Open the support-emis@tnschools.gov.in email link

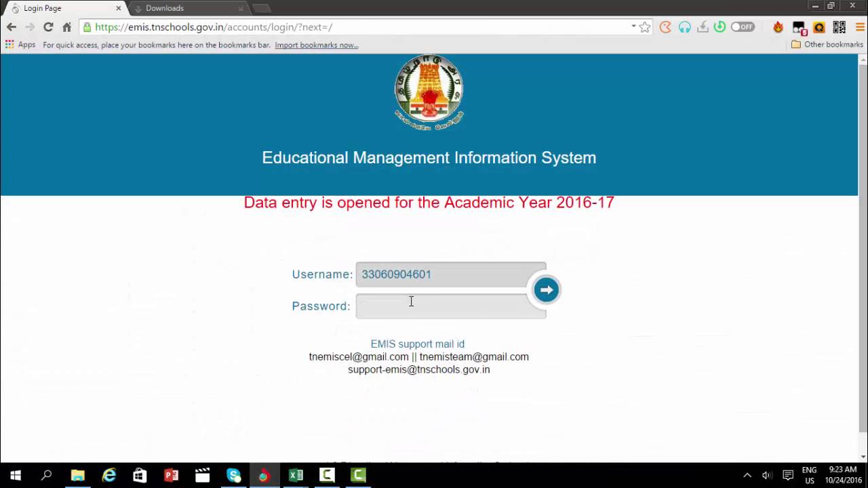[418, 369]
